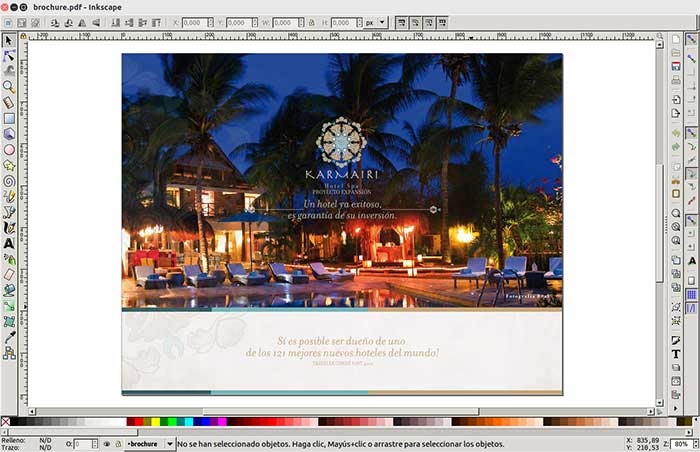The width and height of the screenshot is (700, 452).
Task: Select the 3D Box tool
Action: (x=8, y=134)
